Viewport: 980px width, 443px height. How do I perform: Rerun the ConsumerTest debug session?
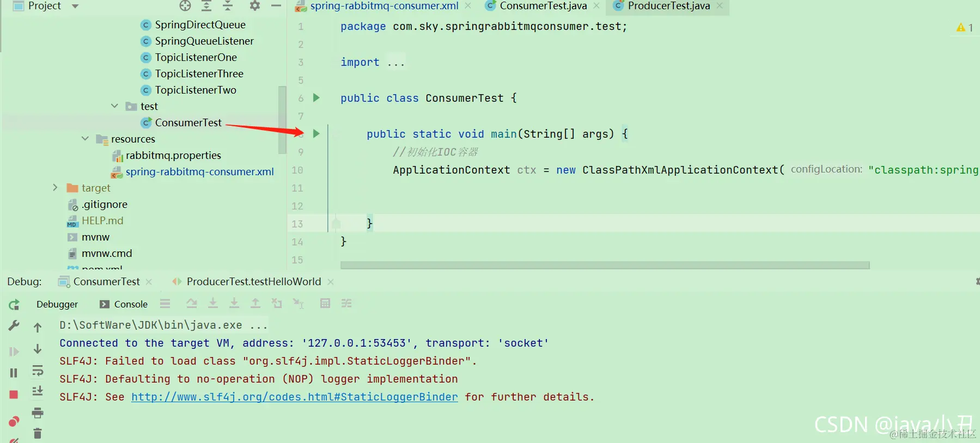[x=14, y=305]
